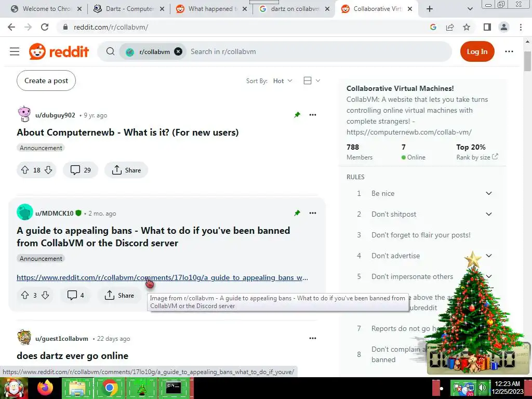The width and height of the screenshot is (532, 399).
Task: Share the About Computernewb post
Action: click(126, 170)
